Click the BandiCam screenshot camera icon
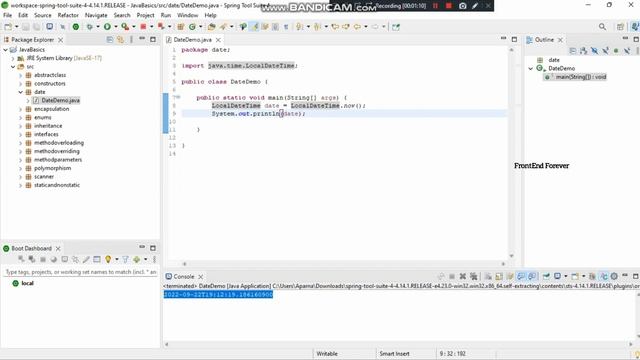640x360 pixels. point(462,6)
